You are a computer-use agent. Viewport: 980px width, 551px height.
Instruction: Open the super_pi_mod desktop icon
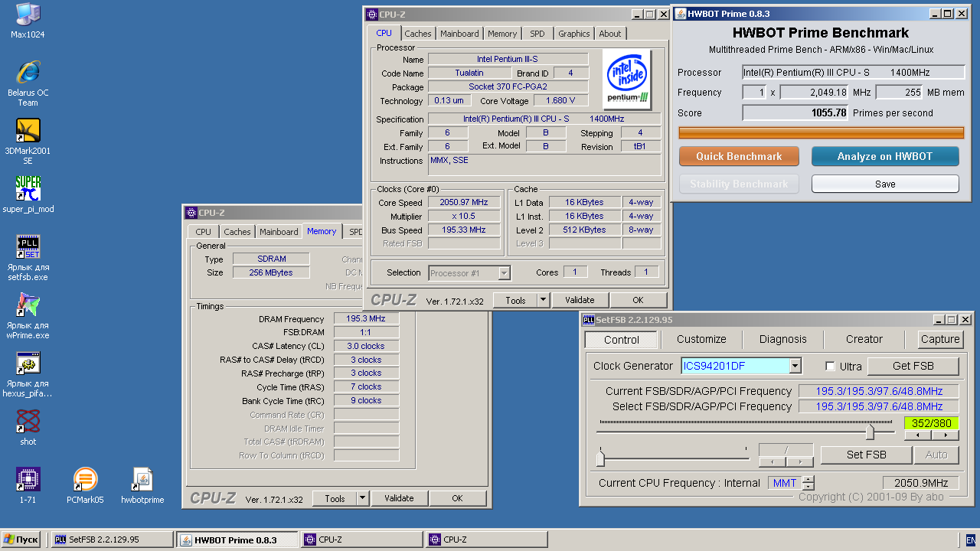(28, 194)
